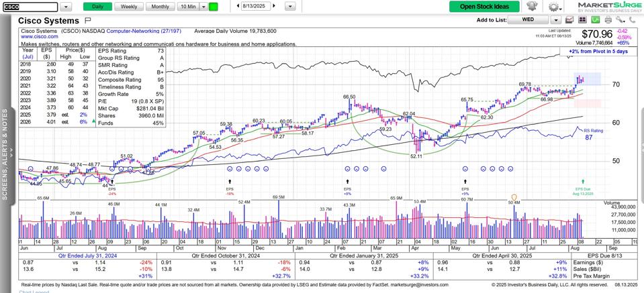Screen dimensions: 644x293
Task: Click the EPS -24% earnings arrow marker
Action: 112,181
